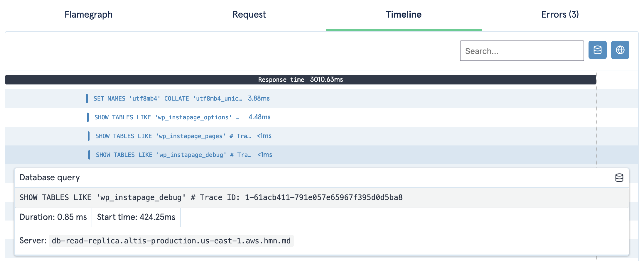This screenshot has height=261, width=644.
Task: Select SHOW TABLES LIKE 'wp_instapage_options' row
Action: pyautogui.click(x=322, y=117)
